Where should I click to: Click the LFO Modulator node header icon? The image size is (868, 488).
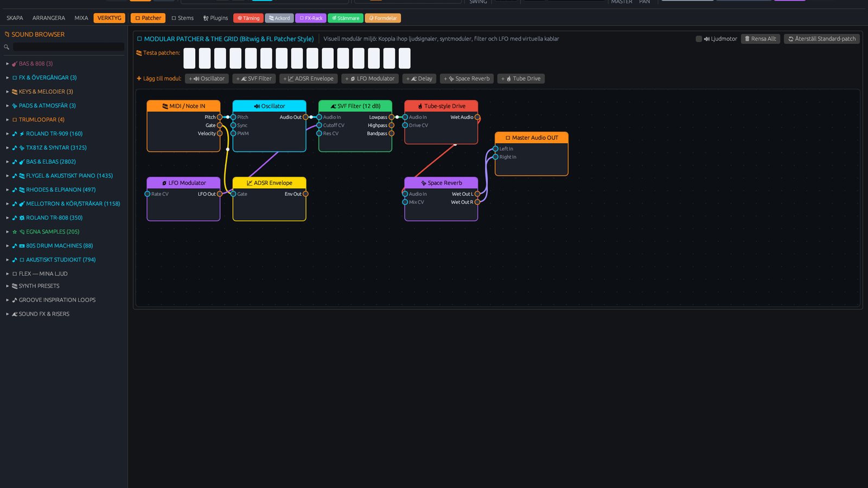tap(164, 183)
